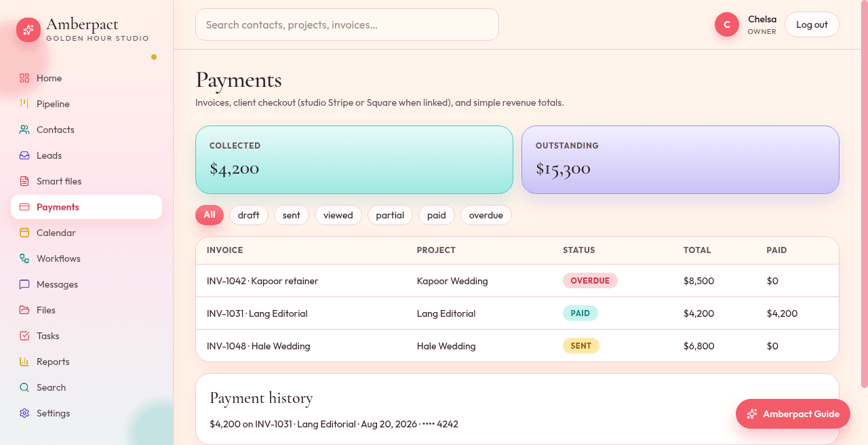Click the Search magnifier icon in sidebar

pos(24,387)
